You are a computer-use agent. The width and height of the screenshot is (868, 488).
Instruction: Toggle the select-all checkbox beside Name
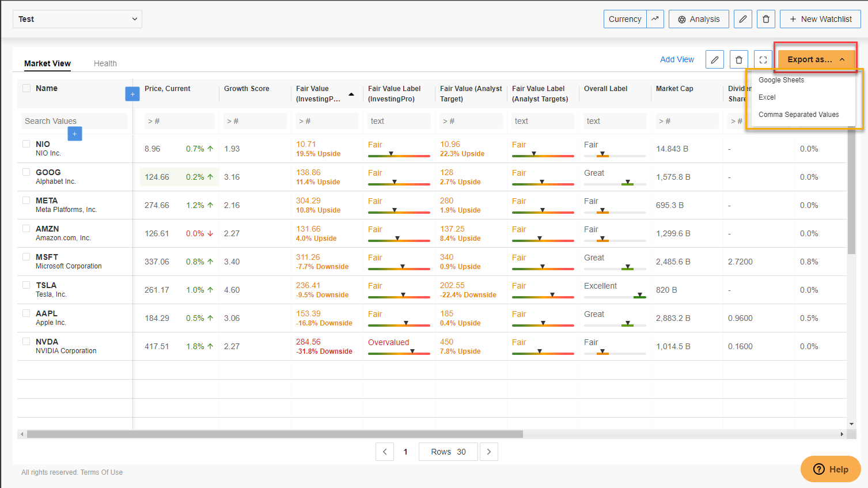coord(26,88)
